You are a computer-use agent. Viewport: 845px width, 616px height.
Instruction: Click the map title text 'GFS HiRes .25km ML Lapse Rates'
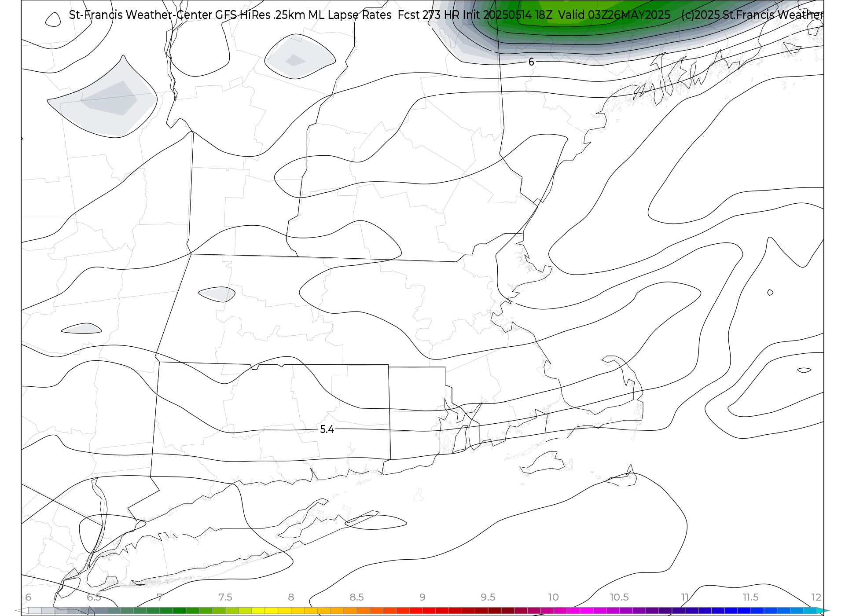[303, 15]
